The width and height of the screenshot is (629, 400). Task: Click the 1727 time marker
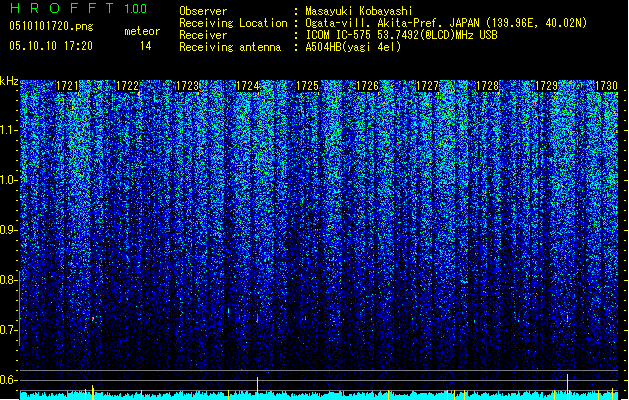(427, 86)
